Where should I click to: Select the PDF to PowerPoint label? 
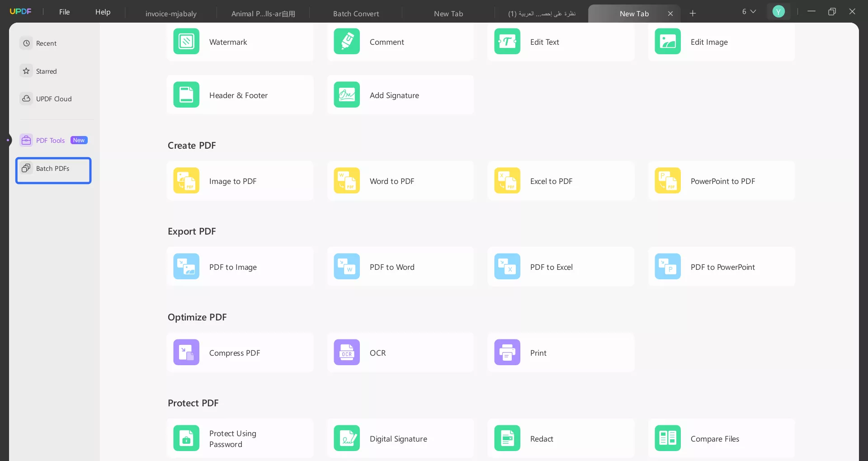pos(723,267)
